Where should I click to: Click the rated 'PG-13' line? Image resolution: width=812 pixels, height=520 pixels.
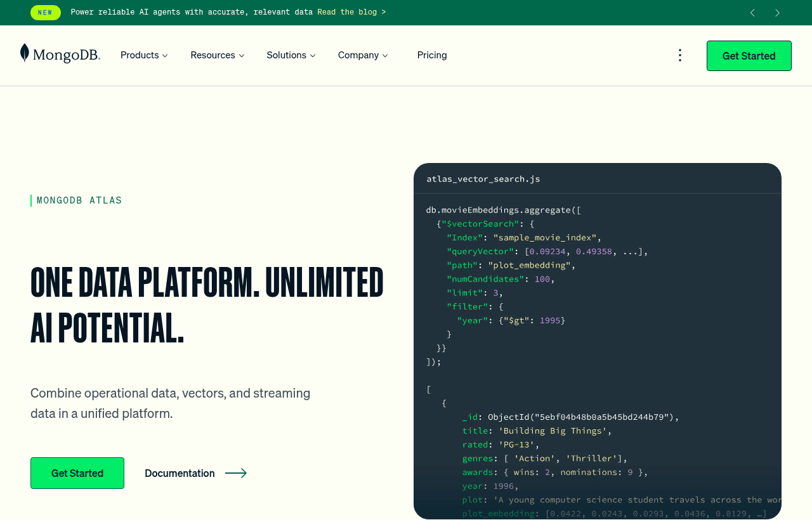501,445
